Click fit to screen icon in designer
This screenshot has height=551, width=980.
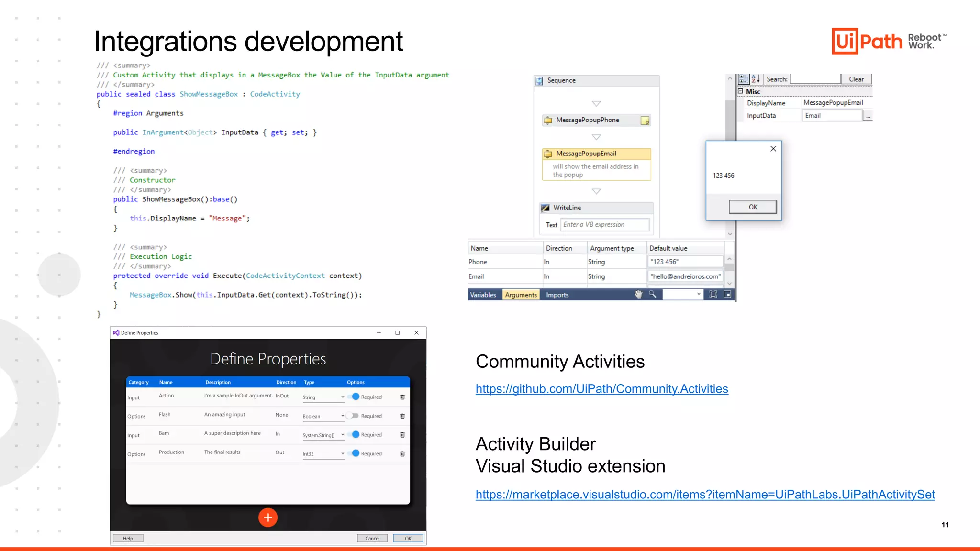(x=713, y=295)
